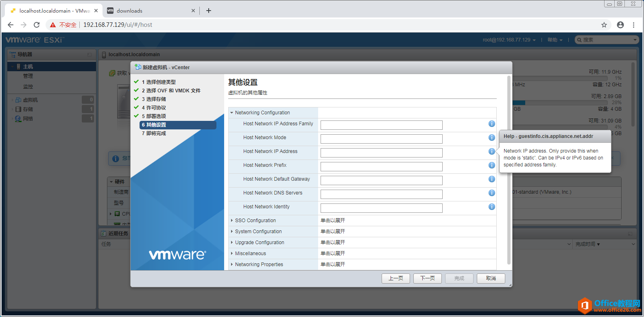Click the wizard step 7 即将完成
Image resolution: width=644 pixels, height=317 pixels.
[x=154, y=133]
